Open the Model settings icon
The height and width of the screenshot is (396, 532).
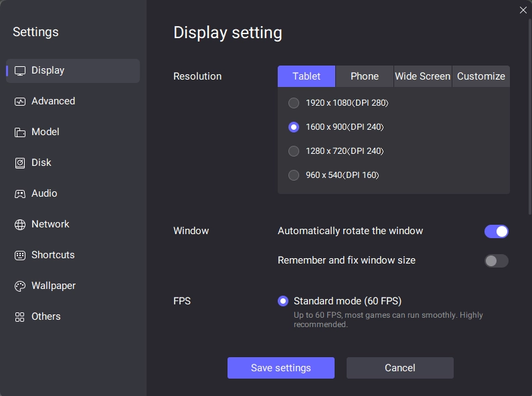(20, 132)
